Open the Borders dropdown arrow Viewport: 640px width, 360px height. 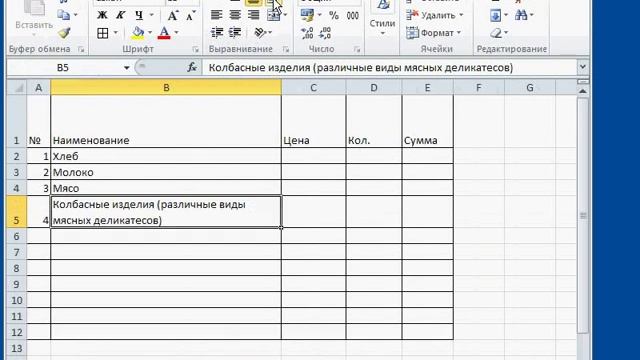click(116, 33)
